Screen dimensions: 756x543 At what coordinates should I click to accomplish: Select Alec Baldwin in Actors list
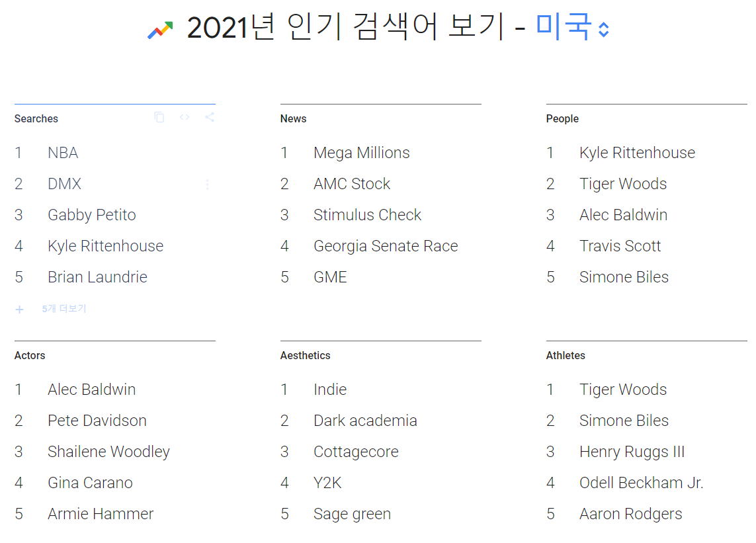pos(92,390)
